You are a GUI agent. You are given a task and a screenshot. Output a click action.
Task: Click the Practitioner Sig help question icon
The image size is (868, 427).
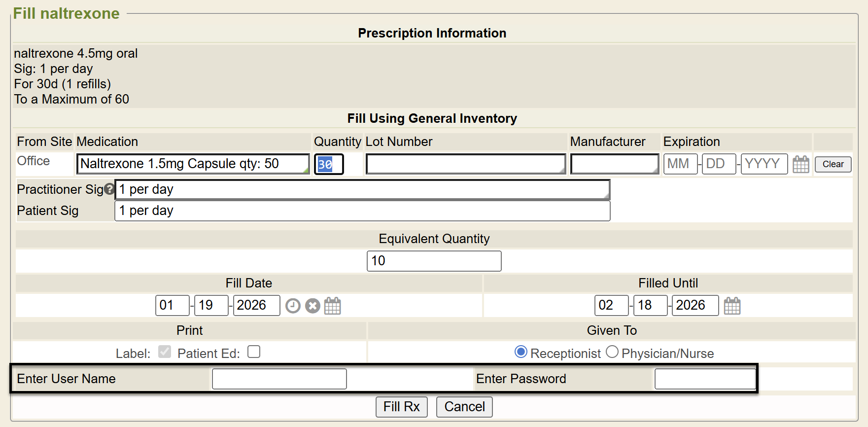[109, 189]
